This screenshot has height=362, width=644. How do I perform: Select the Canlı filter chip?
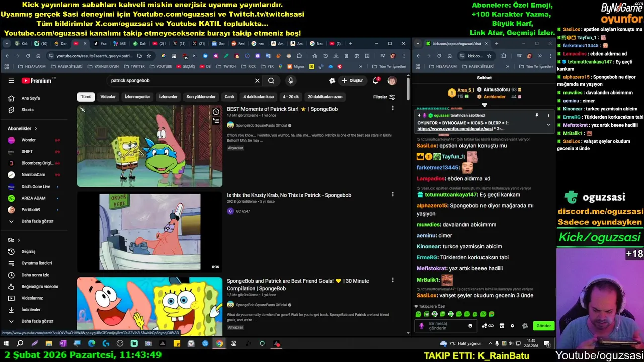pyautogui.click(x=229, y=97)
